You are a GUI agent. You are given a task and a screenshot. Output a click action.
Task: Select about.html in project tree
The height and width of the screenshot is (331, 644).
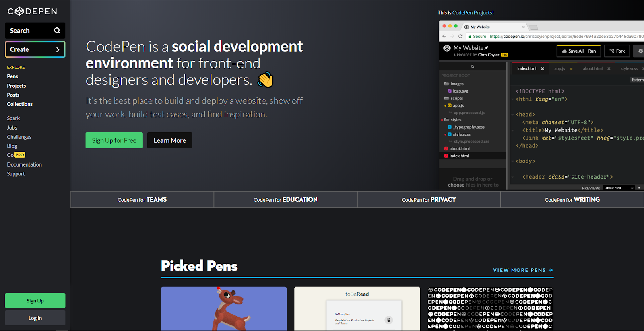(457, 148)
